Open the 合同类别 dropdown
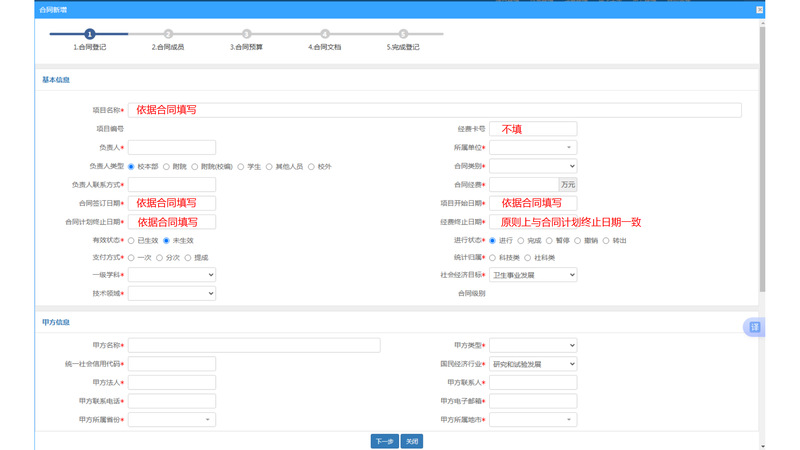The image size is (800, 450). coord(533,166)
